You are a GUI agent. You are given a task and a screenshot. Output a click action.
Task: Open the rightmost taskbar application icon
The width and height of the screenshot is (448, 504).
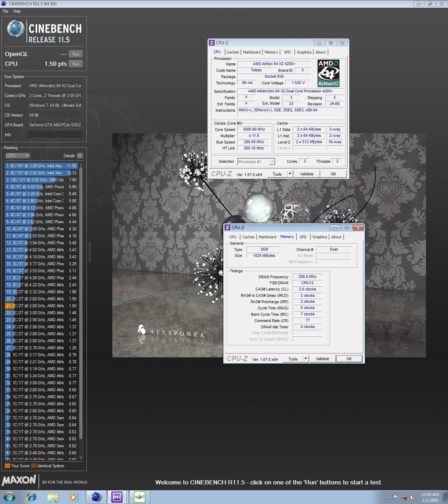(140, 497)
